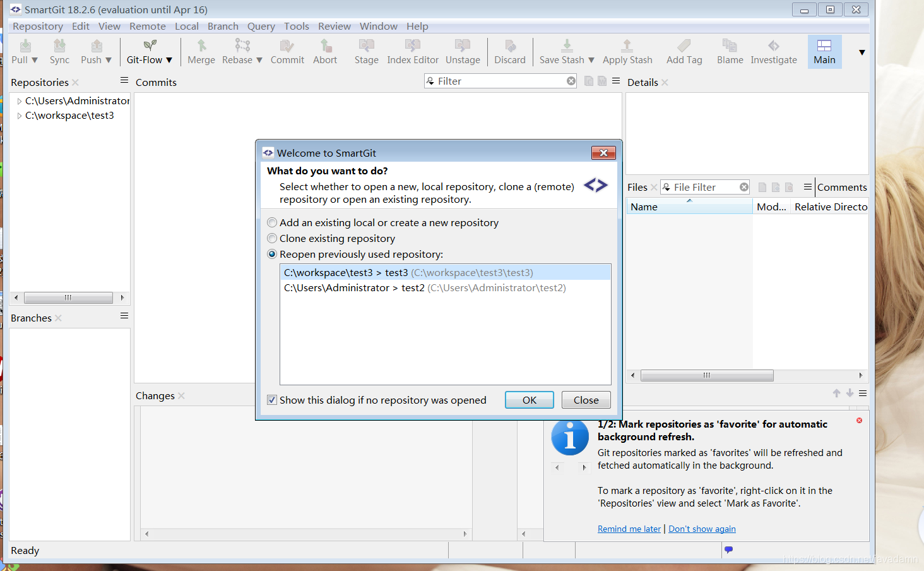Click the Don't show again link
Viewport: 924px width, 571px height.
point(702,529)
